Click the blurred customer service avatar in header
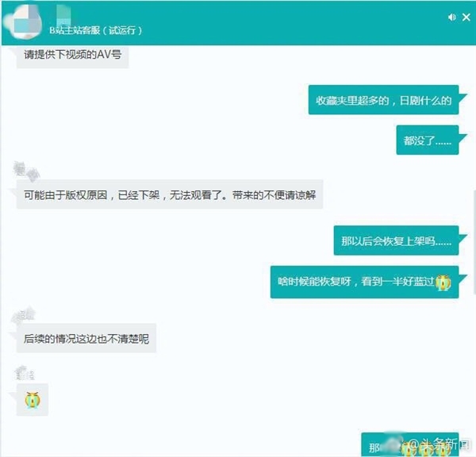476x457 pixels. pos(22,22)
